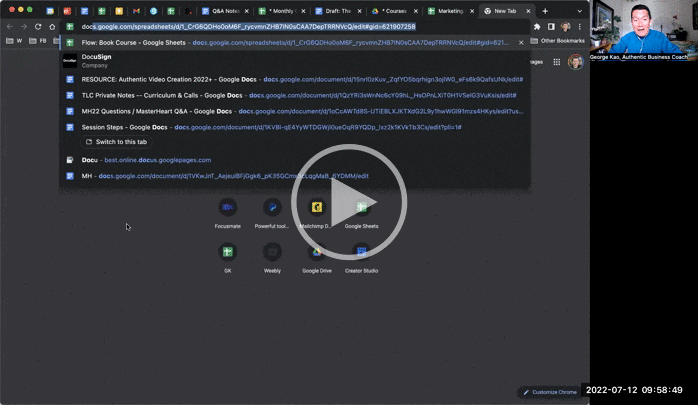Viewport: 698px width, 405px height.
Task: Select the 'Docu' googlepages suggestion
Action: click(294, 160)
